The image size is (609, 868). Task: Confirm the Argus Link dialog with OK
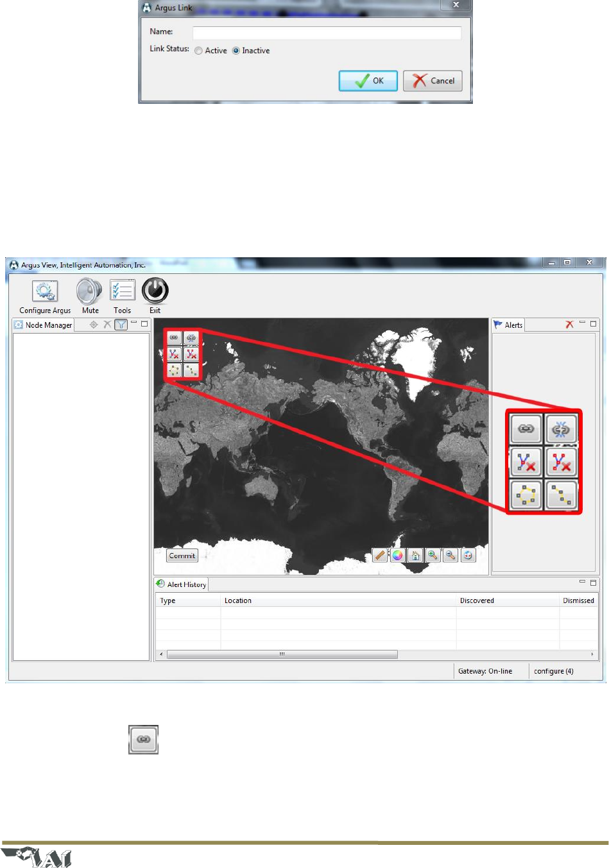click(x=368, y=81)
